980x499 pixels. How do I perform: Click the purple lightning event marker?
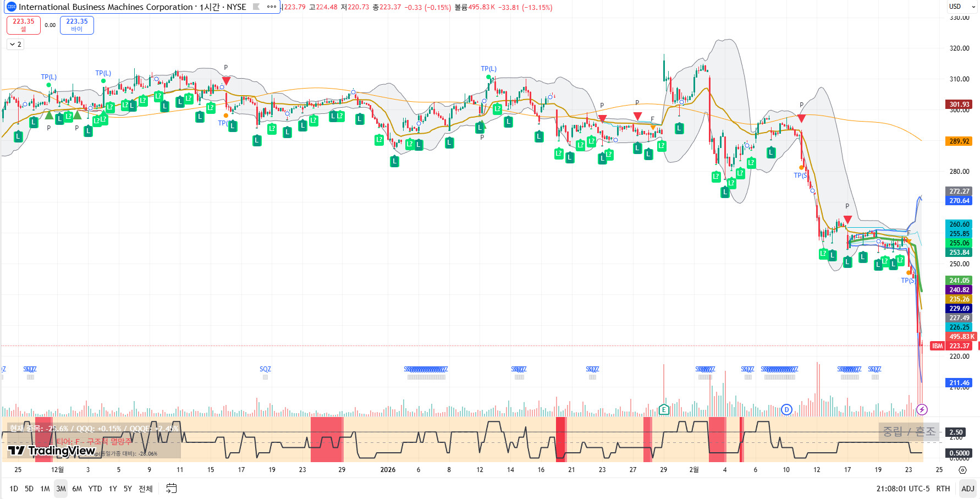[x=922, y=409]
